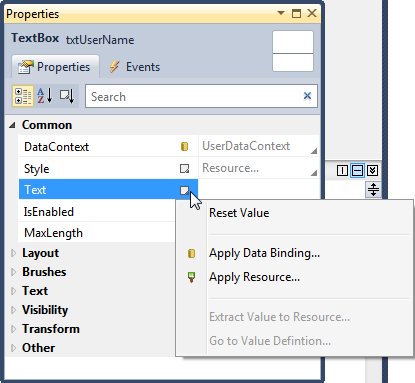The height and width of the screenshot is (383, 415).
Task: Collapse the Common category
Action: pyautogui.click(x=12, y=125)
